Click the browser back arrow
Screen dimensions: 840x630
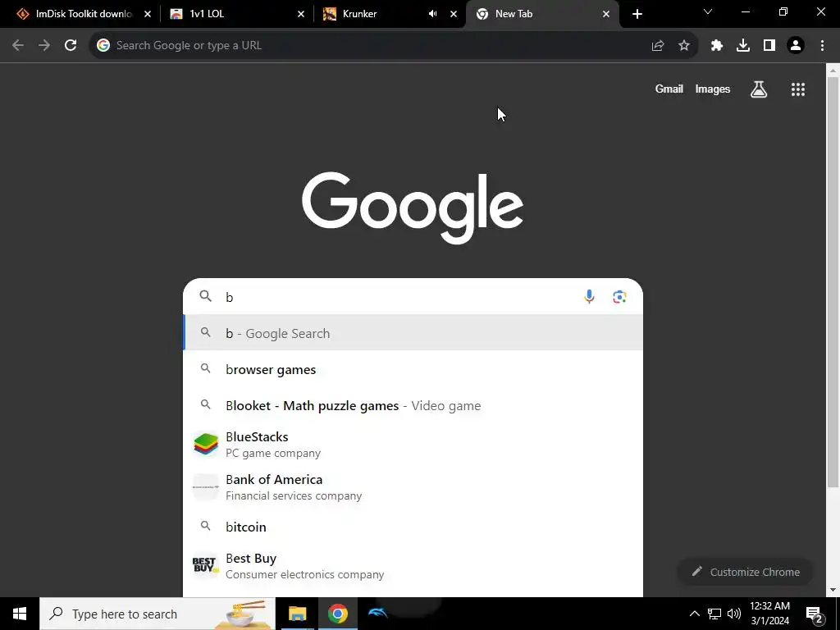click(18, 46)
